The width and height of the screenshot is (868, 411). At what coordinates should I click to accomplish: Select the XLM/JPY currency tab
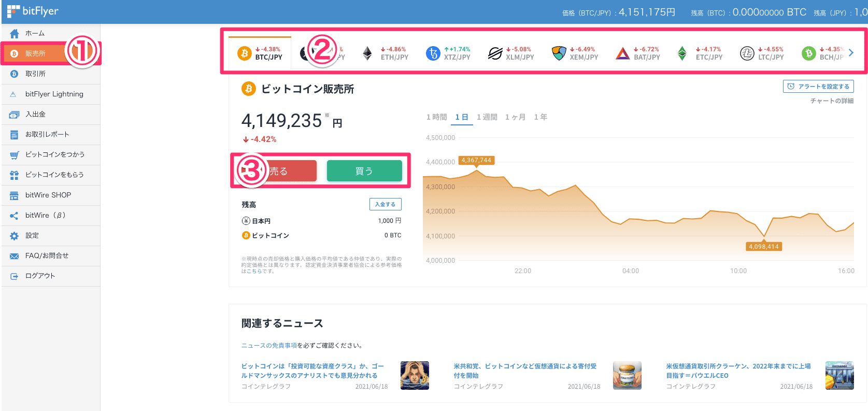[510, 53]
